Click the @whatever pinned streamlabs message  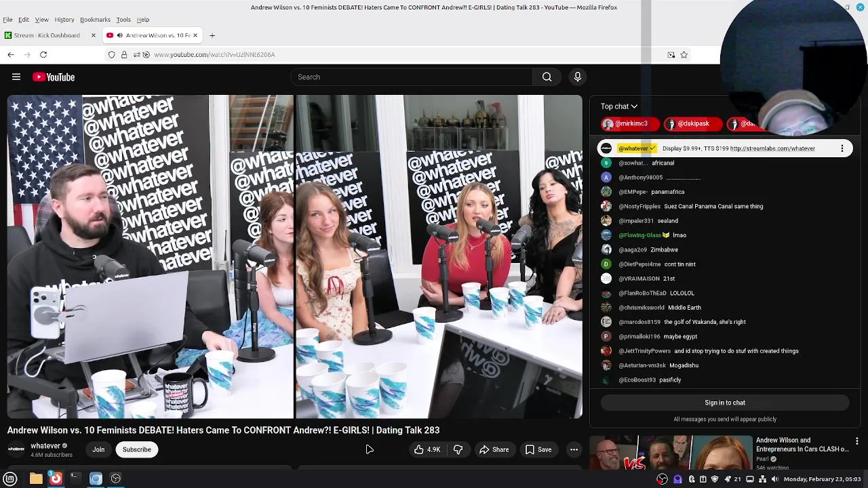pyautogui.click(x=725, y=148)
